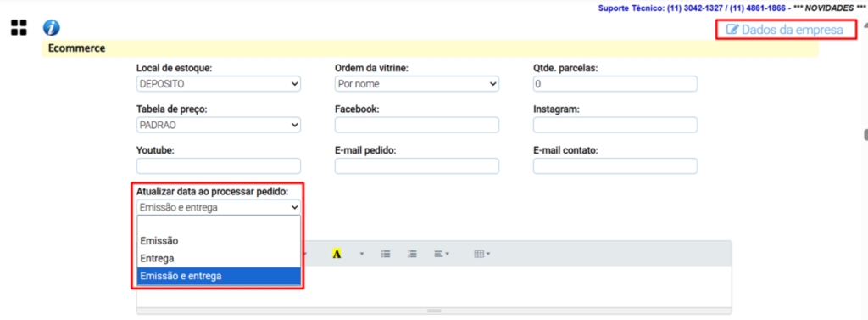Open the paragraph alignment menu
This screenshot has width=868, height=320.
[x=441, y=254]
